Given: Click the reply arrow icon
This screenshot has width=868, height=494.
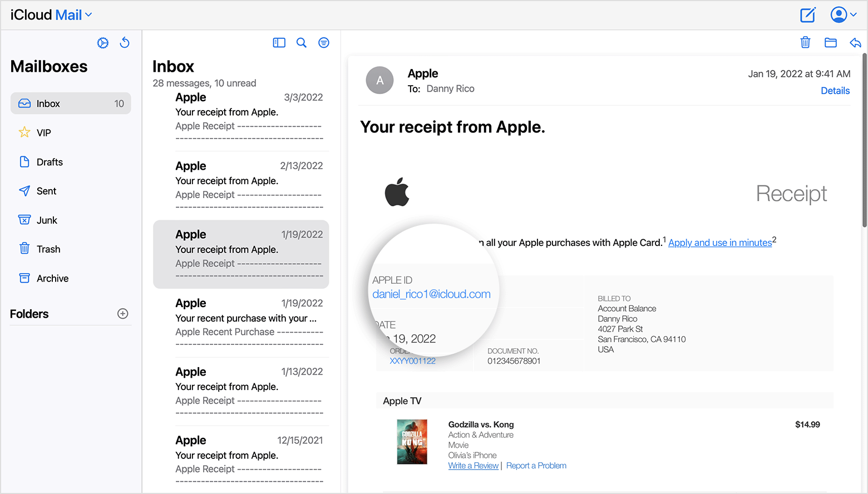Looking at the screenshot, I should [855, 42].
